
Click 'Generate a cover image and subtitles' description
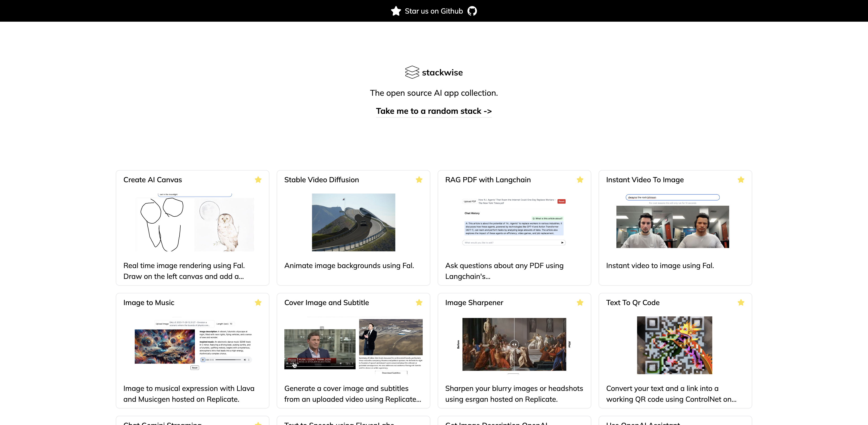(x=352, y=394)
